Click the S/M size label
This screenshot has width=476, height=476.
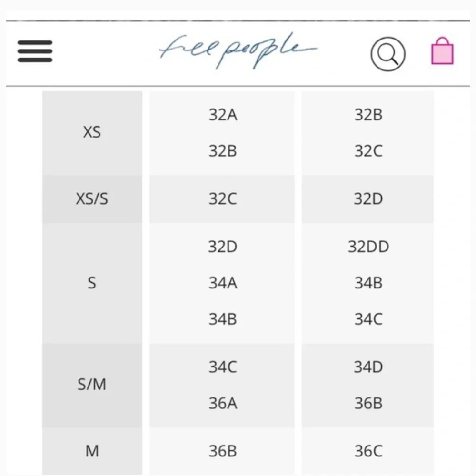coord(92,385)
